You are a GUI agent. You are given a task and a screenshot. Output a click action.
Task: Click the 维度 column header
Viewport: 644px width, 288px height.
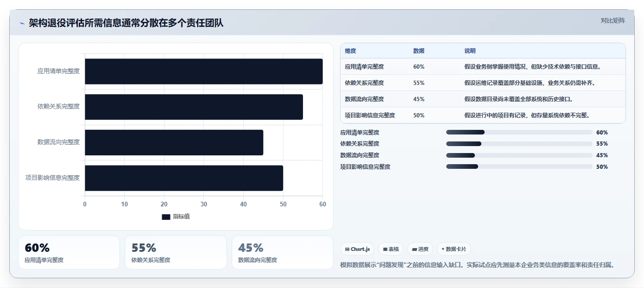351,51
